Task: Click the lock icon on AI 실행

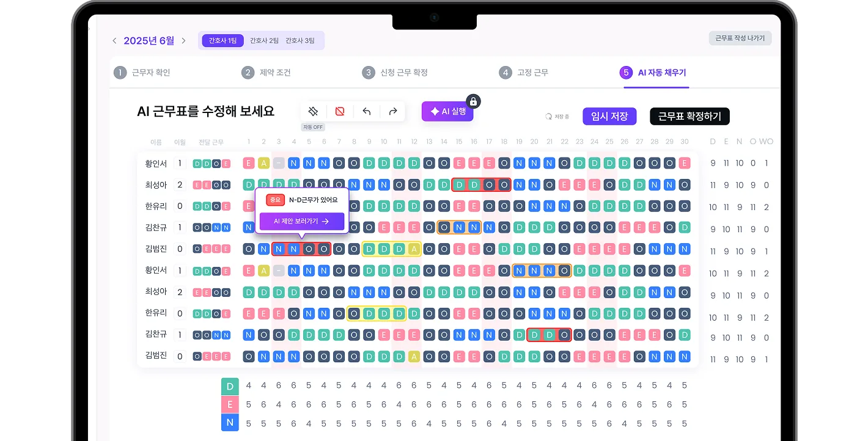Action: (474, 101)
